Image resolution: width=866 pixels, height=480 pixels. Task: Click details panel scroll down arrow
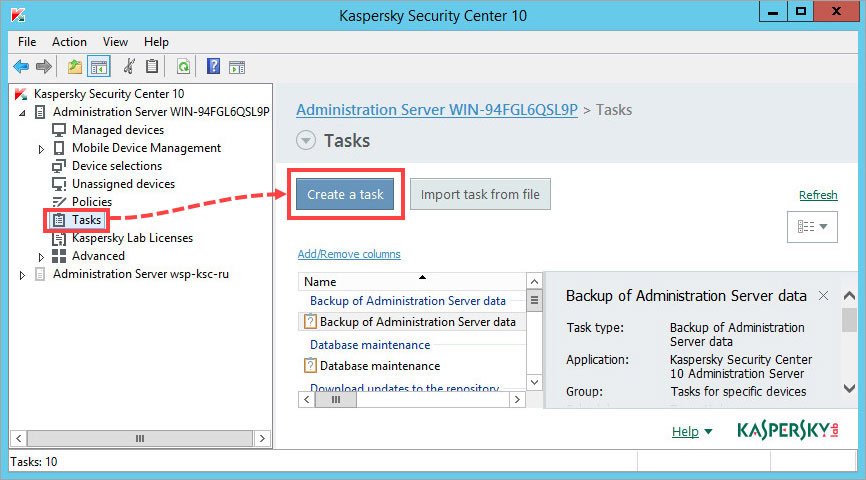coord(849,388)
